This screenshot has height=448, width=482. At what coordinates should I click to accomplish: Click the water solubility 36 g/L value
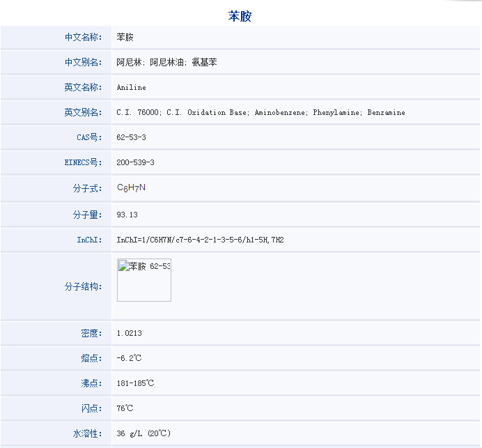(x=143, y=433)
